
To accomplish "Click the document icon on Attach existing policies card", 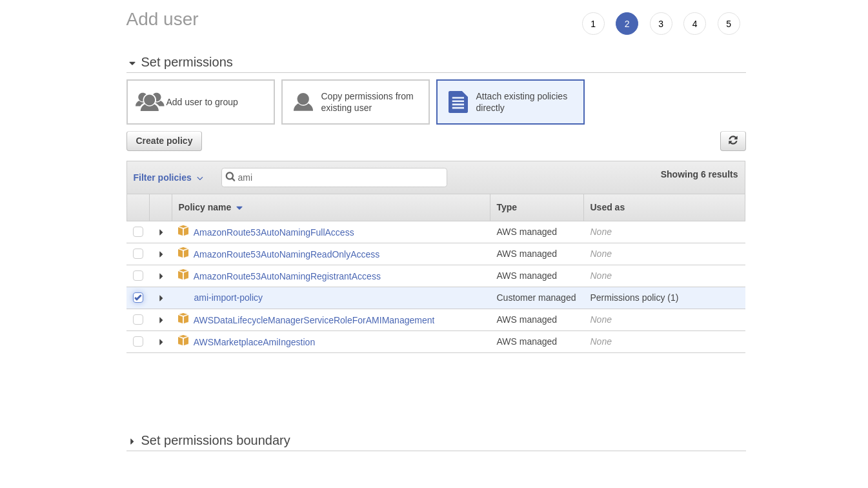I will pyautogui.click(x=458, y=102).
